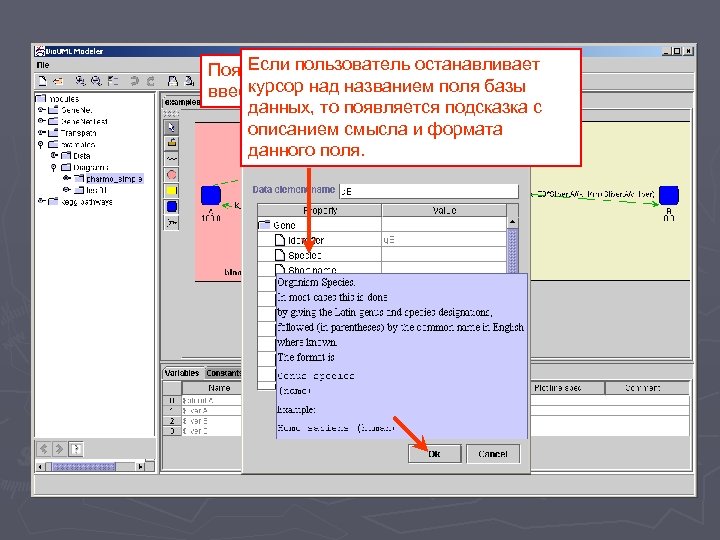The width and height of the screenshot is (720, 540).
Task: Click the Name column header in variables table
Action: coord(212,388)
